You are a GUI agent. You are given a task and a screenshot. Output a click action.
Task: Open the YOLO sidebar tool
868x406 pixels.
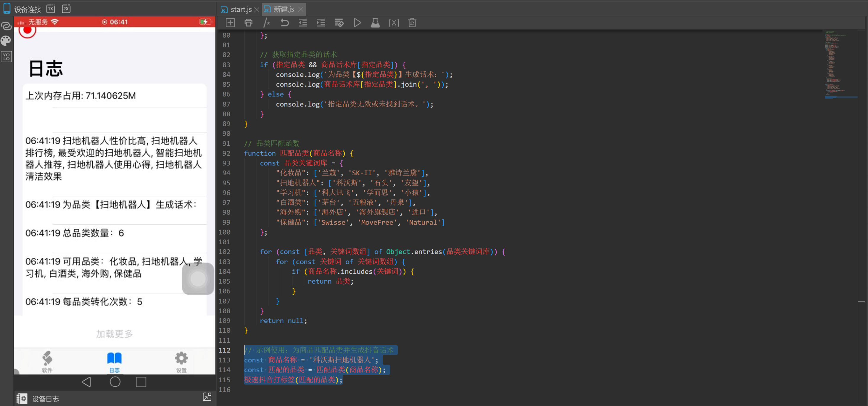click(x=7, y=56)
